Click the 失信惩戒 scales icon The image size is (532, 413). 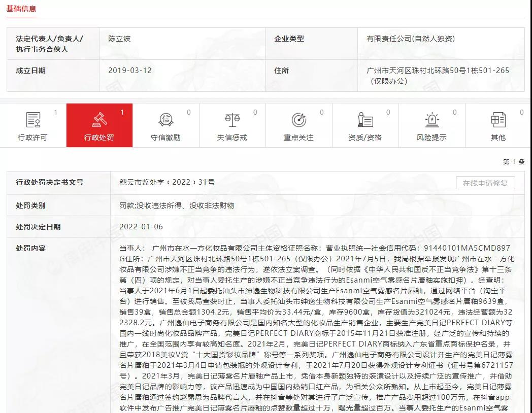point(232,120)
